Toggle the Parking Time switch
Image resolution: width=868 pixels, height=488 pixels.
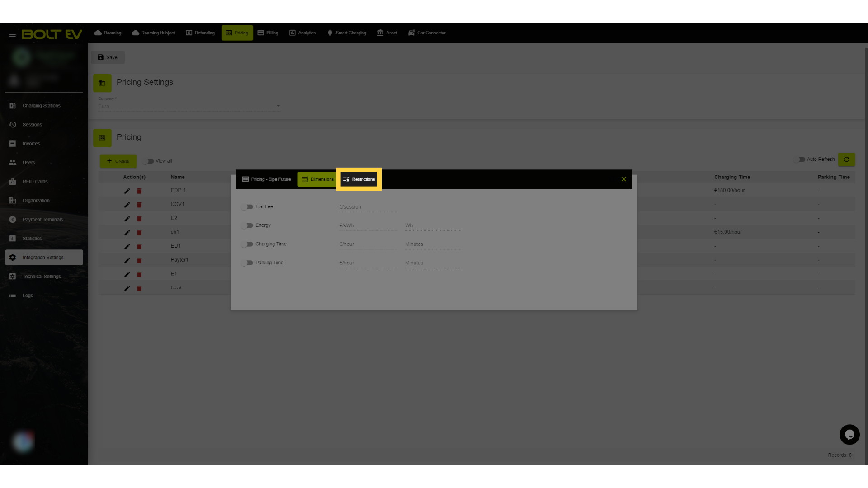click(247, 263)
